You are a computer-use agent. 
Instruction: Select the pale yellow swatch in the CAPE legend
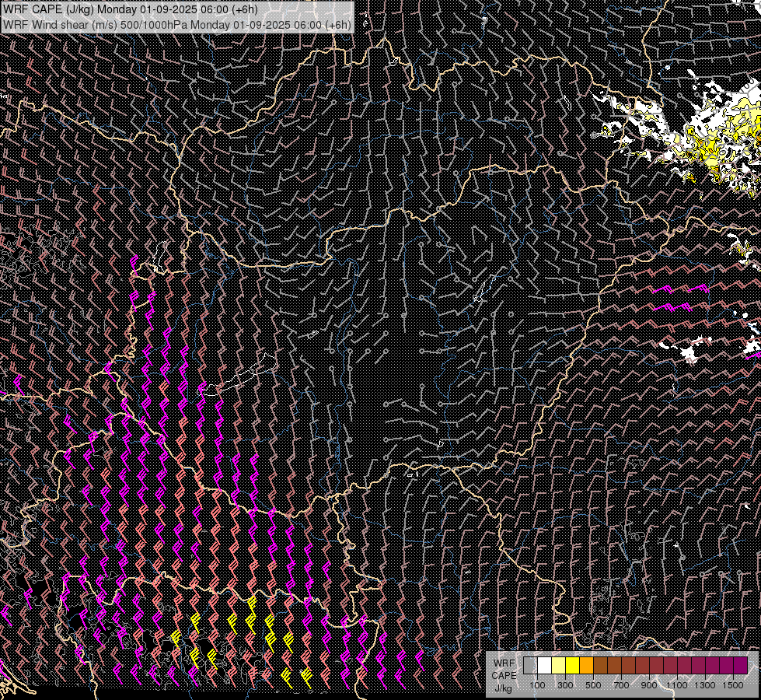(559, 666)
